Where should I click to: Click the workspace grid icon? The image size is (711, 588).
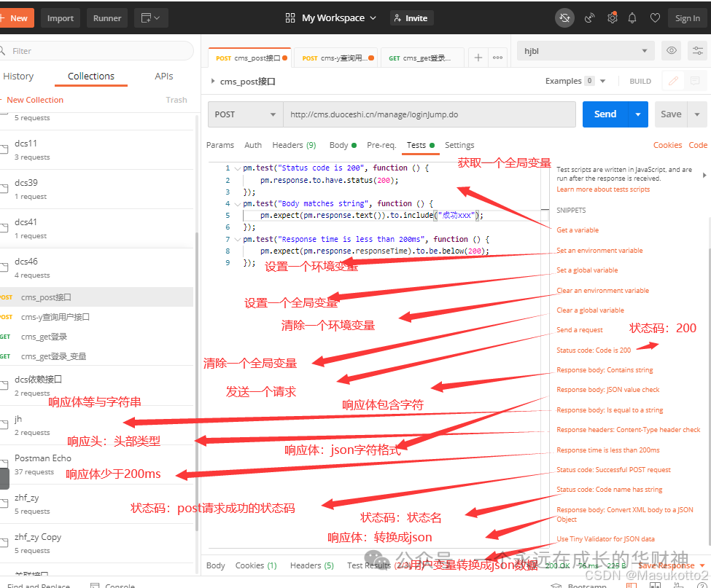coord(290,18)
